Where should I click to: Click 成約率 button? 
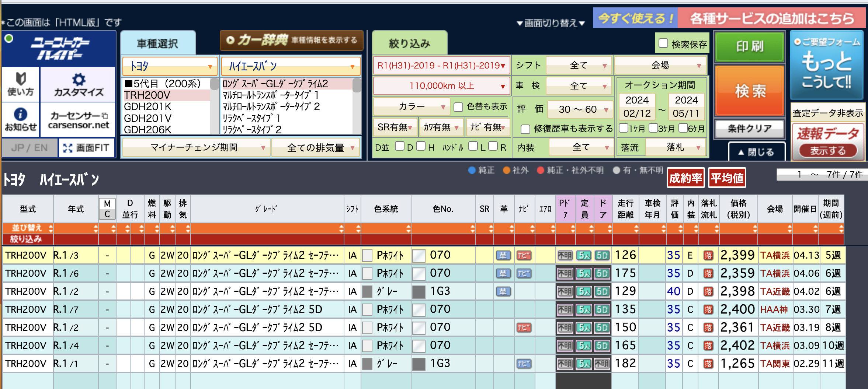point(685,178)
